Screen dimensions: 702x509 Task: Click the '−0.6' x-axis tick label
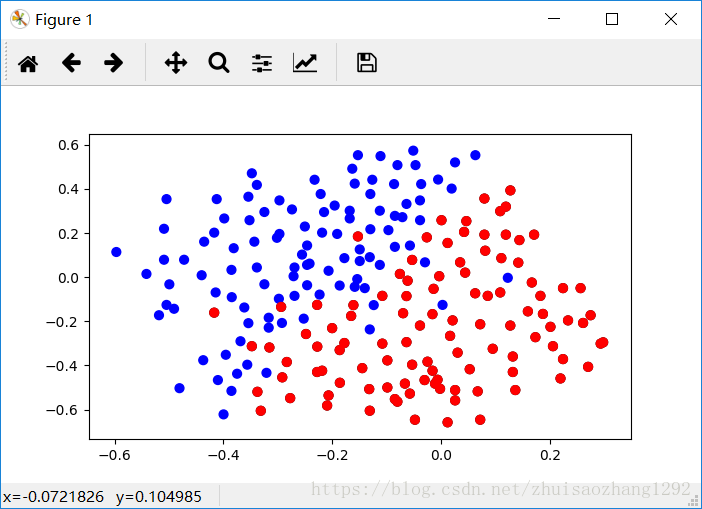point(115,455)
